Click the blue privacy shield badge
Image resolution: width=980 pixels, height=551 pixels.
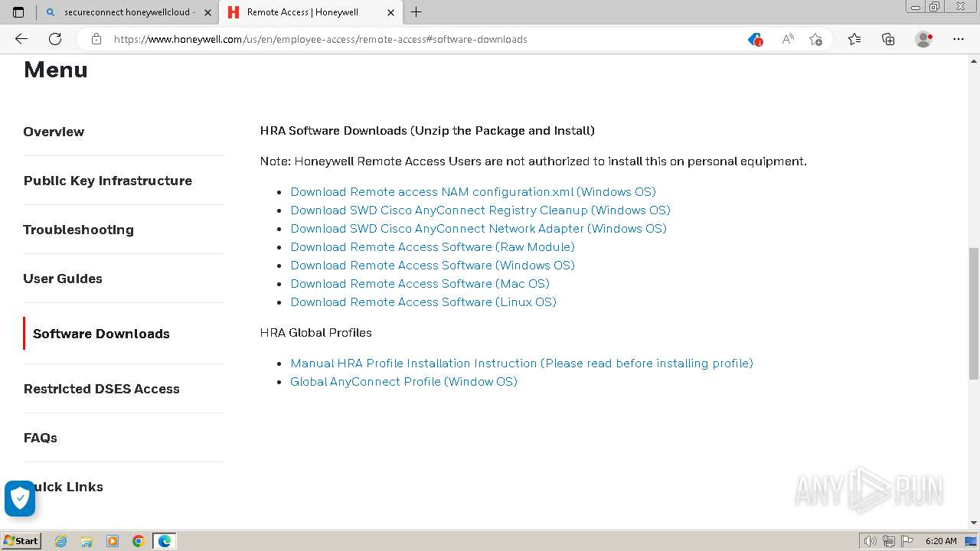pyautogui.click(x=20, y=499)
